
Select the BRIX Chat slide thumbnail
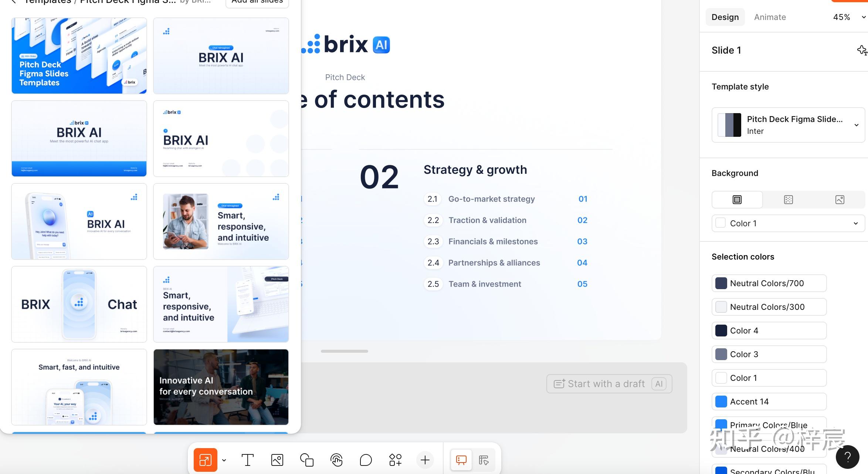[79, 304]
